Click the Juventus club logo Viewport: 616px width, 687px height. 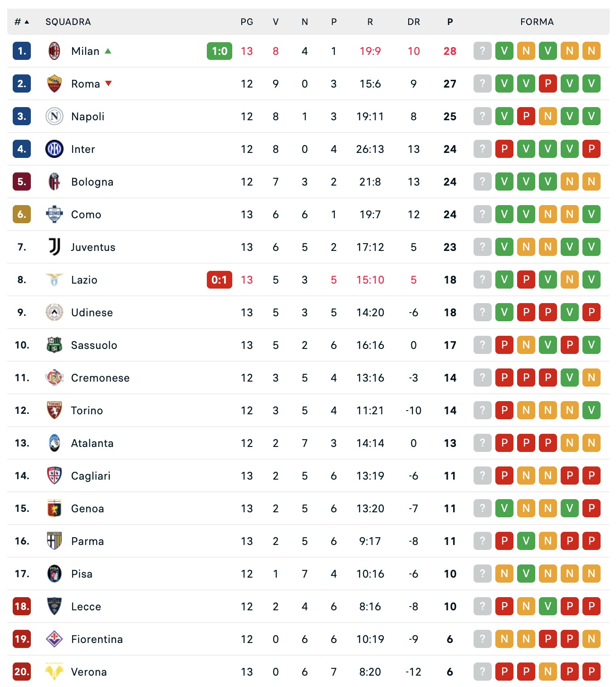pos(54,247)
